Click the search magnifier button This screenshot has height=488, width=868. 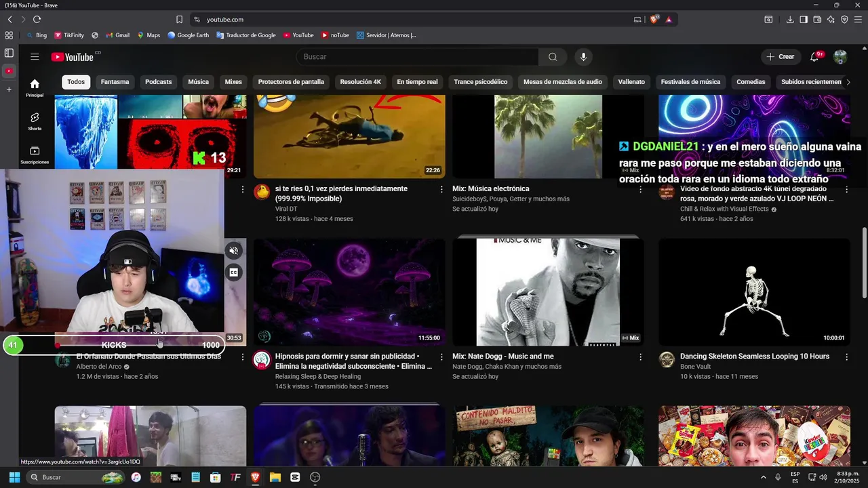pos(553,57)
